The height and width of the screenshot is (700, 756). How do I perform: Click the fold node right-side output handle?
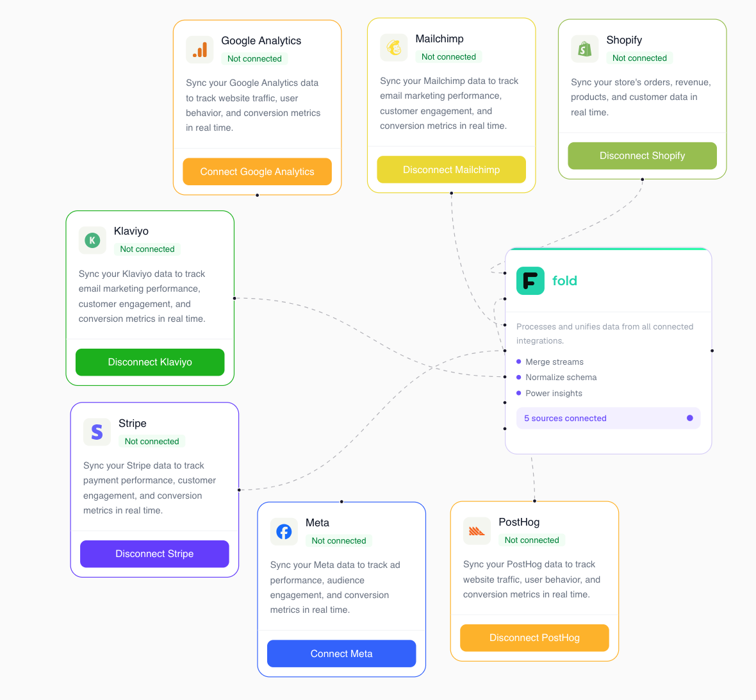[712, 351]
